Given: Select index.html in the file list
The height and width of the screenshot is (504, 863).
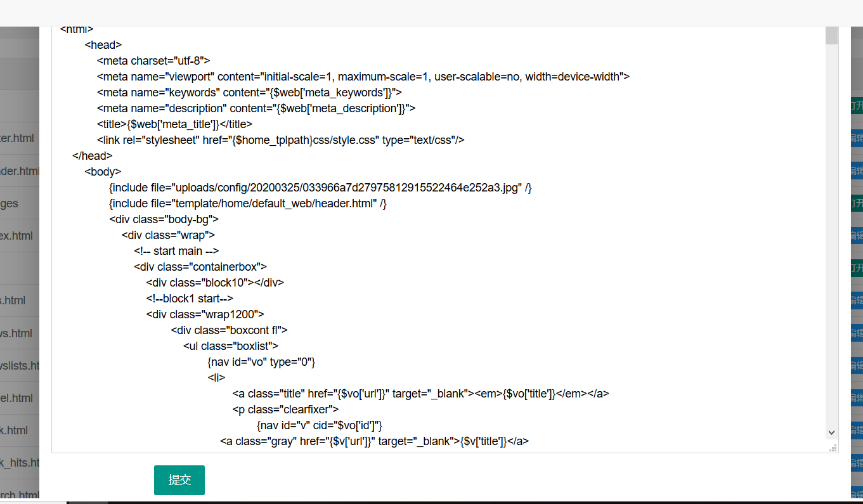Looking at the screenshot, I should [16, 236].
